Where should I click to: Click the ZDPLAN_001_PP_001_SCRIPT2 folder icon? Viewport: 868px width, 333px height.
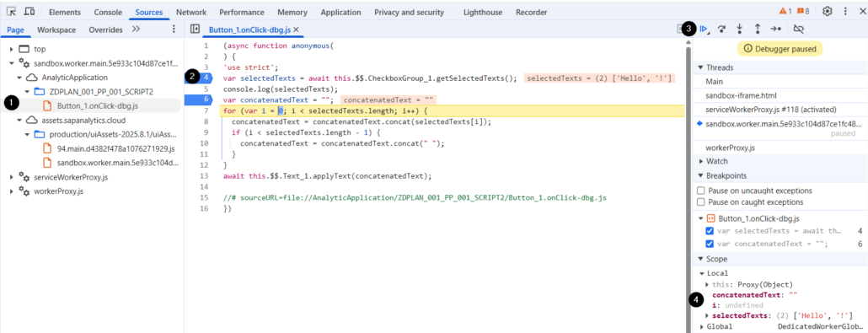(x=40, y=91)
